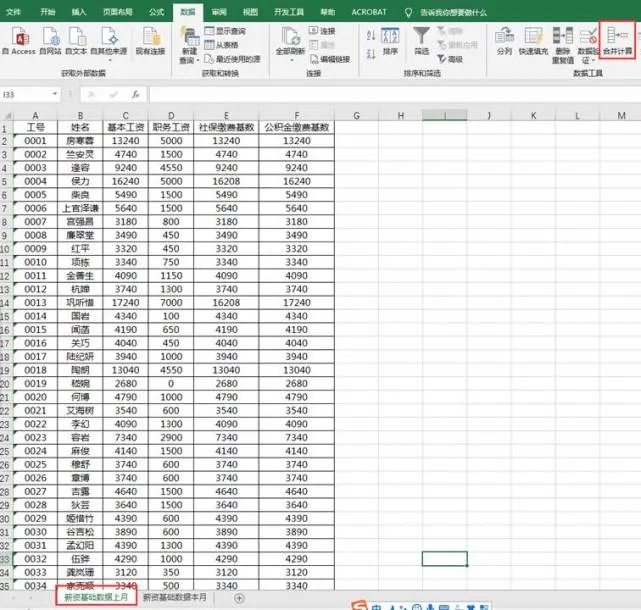Switch to the 帮助 Help tab
The image size is (641, 610).
(327, 12)
